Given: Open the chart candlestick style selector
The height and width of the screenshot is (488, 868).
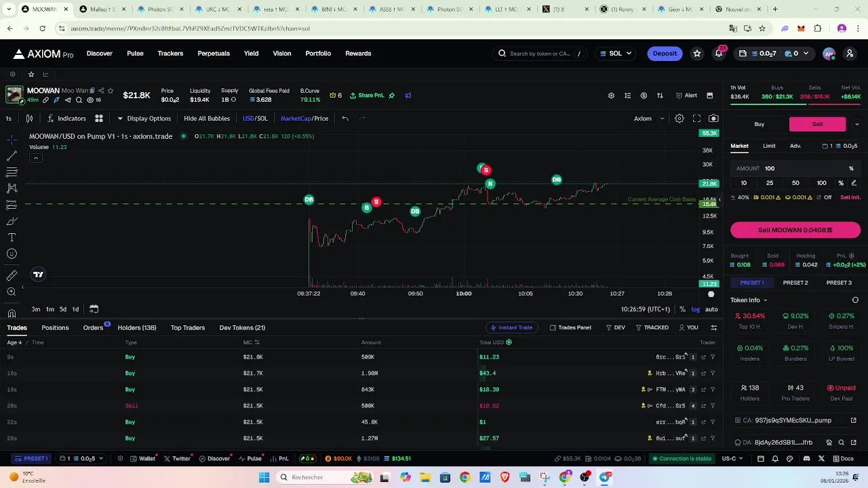Looking at the screenshot, I should pyautogui.click(x=29, y=119).
